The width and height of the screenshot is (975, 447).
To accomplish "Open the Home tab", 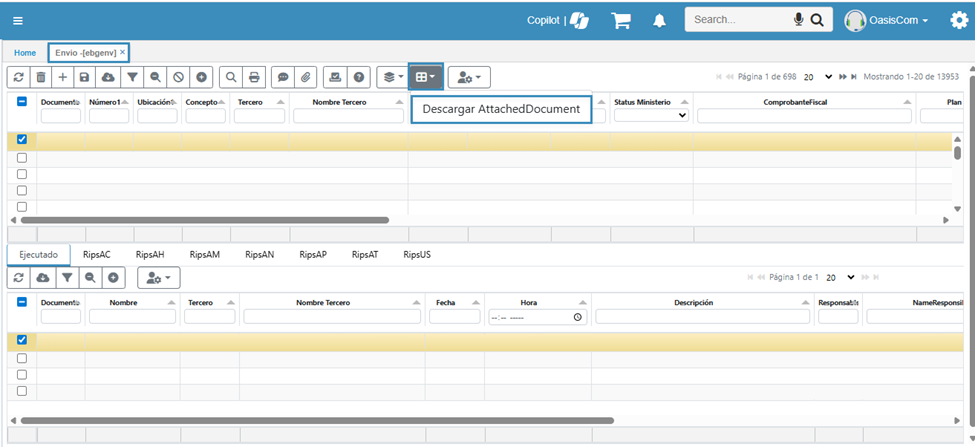I will (25, 52).
